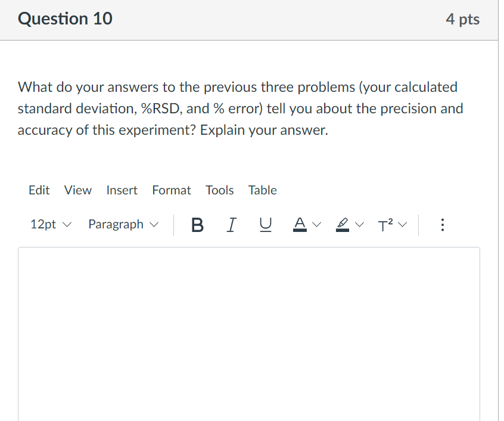Open text color dropdown arrow

[x=316, y=224]
